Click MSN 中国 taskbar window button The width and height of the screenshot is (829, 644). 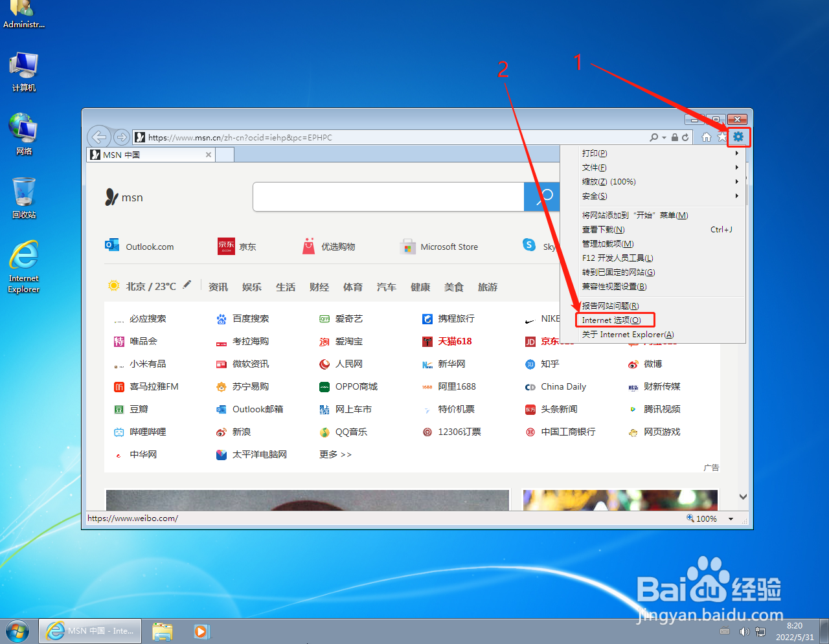(x=91, y=630)
